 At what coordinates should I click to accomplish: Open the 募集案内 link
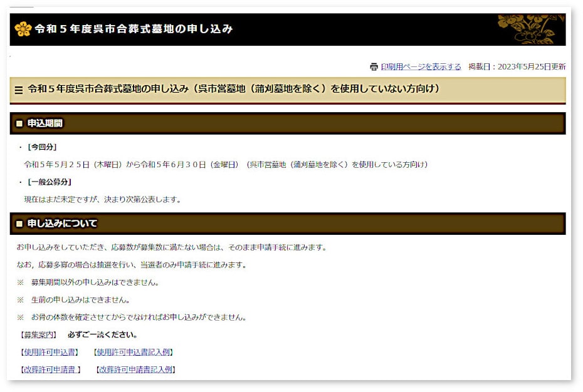[x=38, y=335]
